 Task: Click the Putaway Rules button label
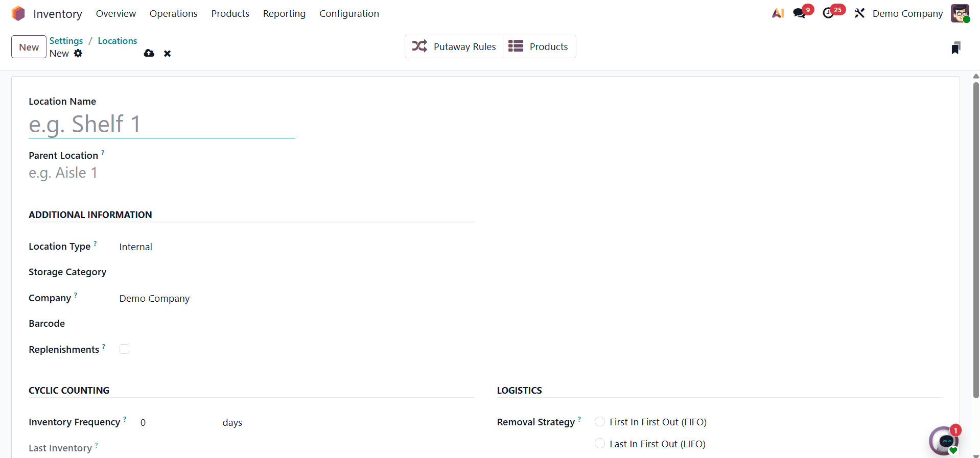click(x=465, y=46)
